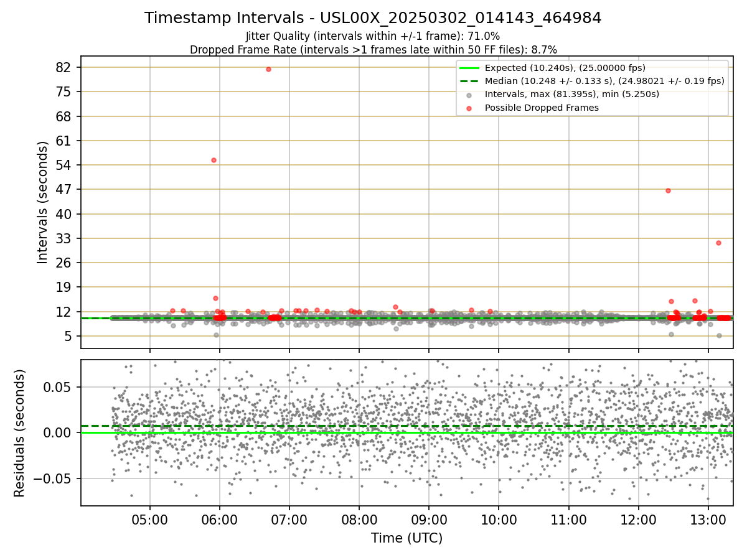The height and width of the screenshot is (560, 747).
Task: Click the red outlier point near 32 seconds
Action: point(718,243)
